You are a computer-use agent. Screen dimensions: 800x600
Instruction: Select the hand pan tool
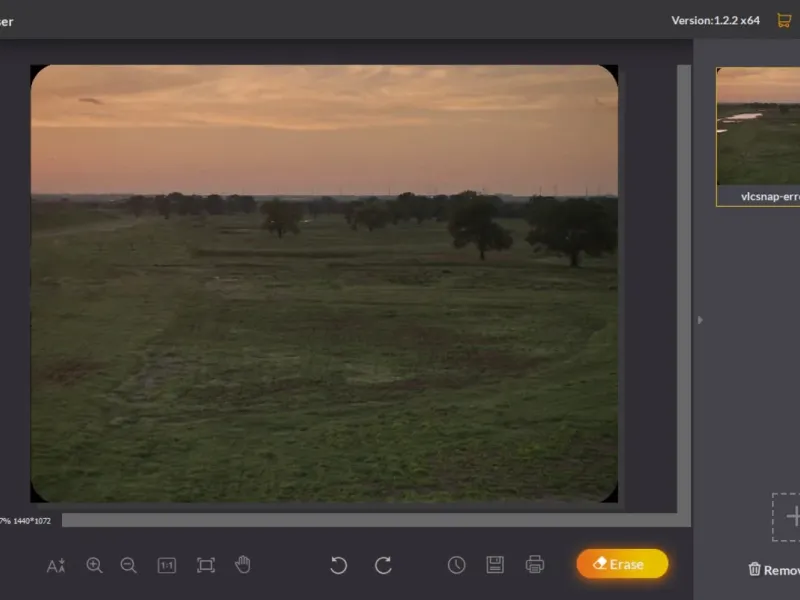(243, 565)
